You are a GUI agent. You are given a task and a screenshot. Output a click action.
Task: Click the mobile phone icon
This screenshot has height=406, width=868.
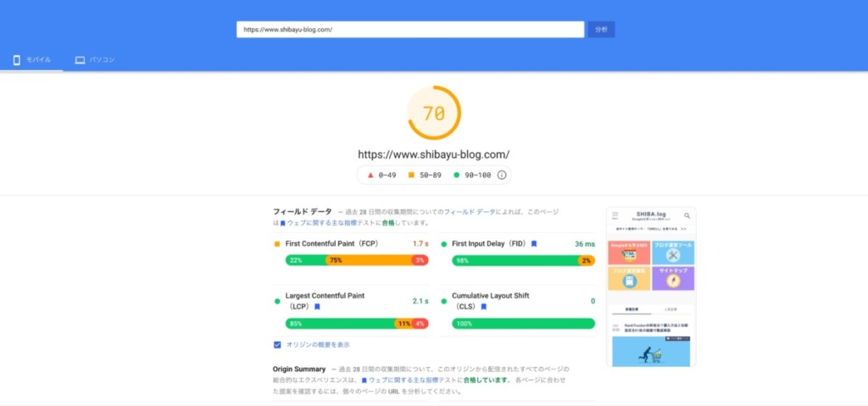tap(16, 60)
